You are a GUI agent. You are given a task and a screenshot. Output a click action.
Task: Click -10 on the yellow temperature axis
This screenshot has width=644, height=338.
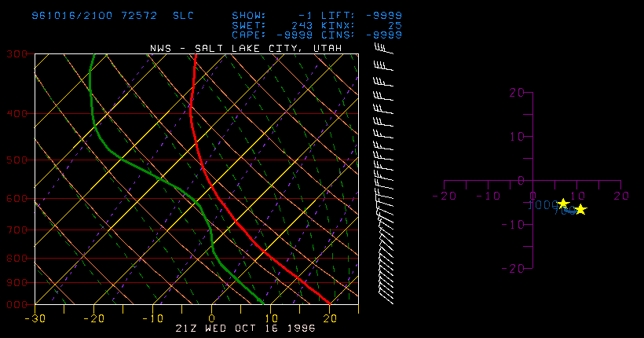pyautogui.click(x=153, y=318)
